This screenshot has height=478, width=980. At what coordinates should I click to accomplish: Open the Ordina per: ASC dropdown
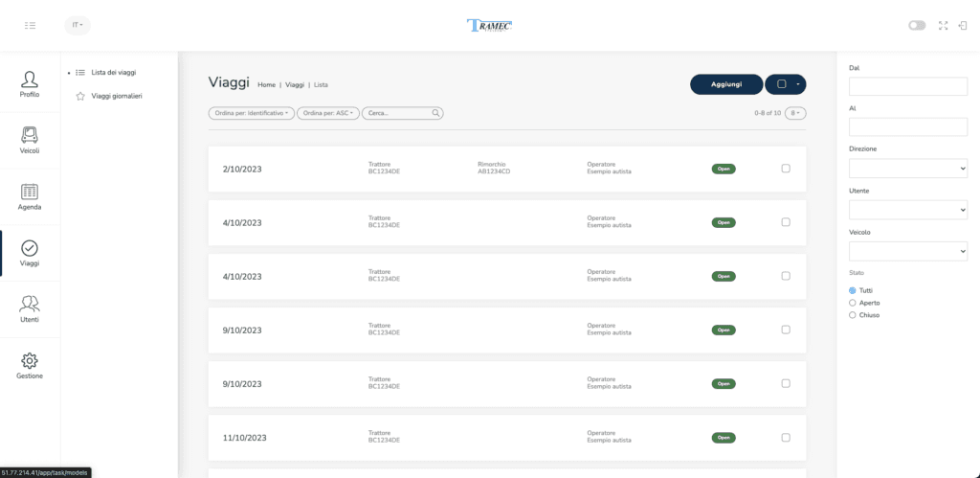328,113
